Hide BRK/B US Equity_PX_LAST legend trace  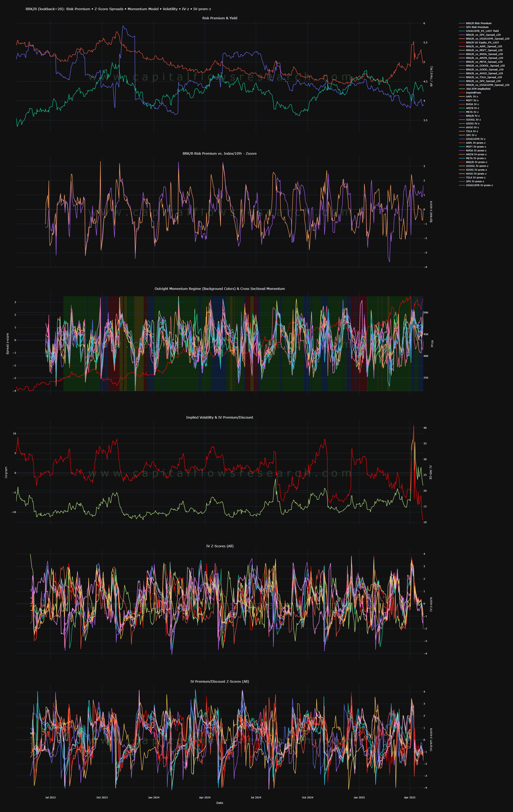[479, 42]
